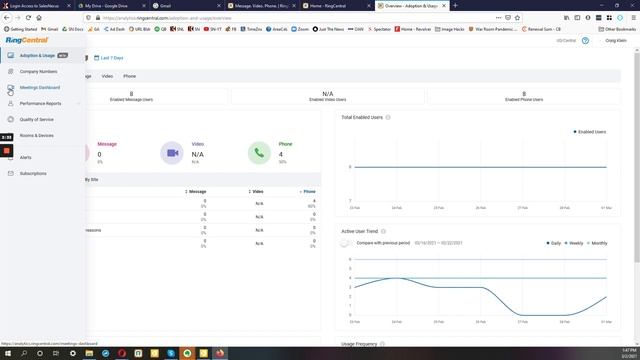Sort table by Phone column

pyautogui.click(x=307, y=191)
